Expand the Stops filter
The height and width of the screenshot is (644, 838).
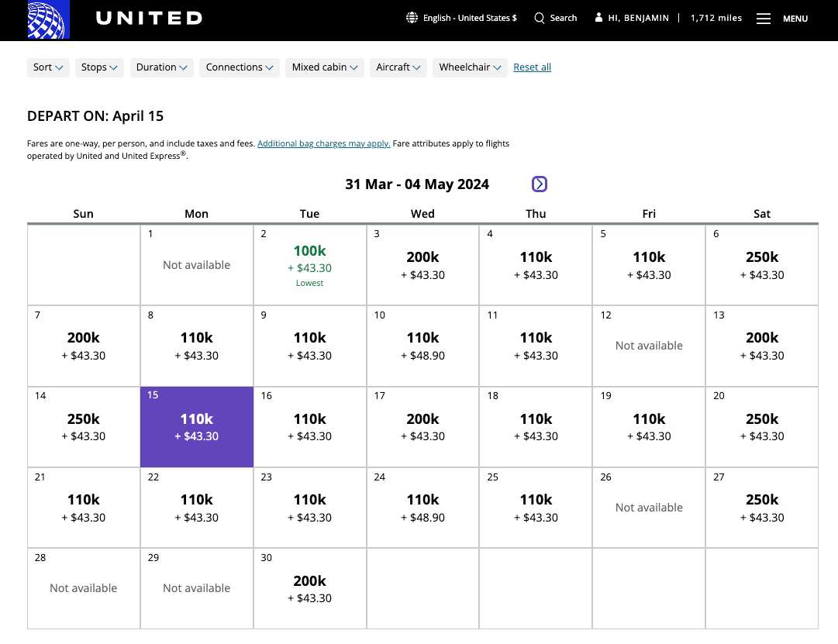[100, 67]
